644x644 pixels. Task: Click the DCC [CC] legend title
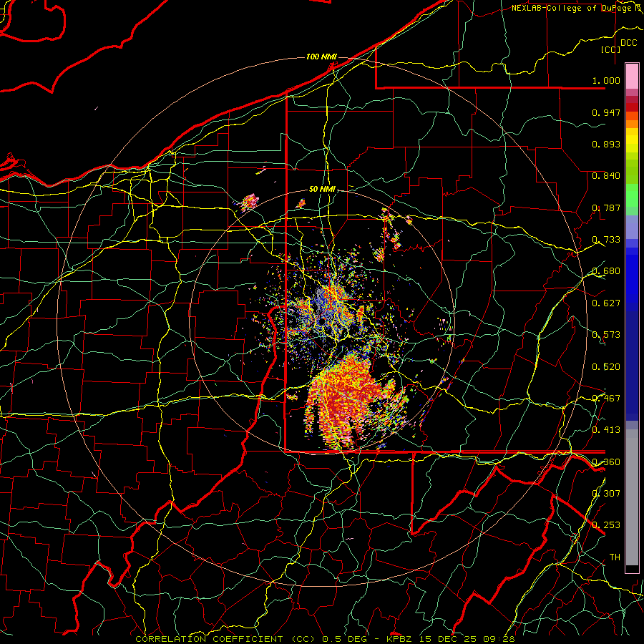[618, 46]
